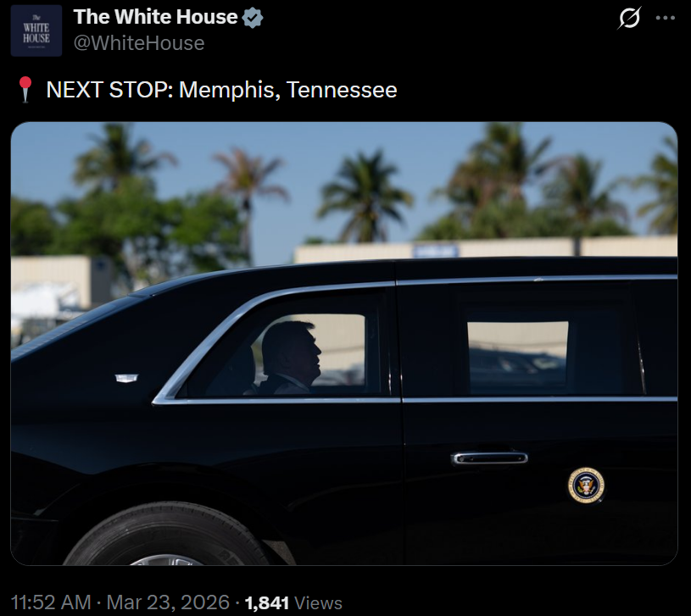Viewport: 691px width, 616px height.
Task: Click the "11:52 AM" post time
Action: click(51, 602)
